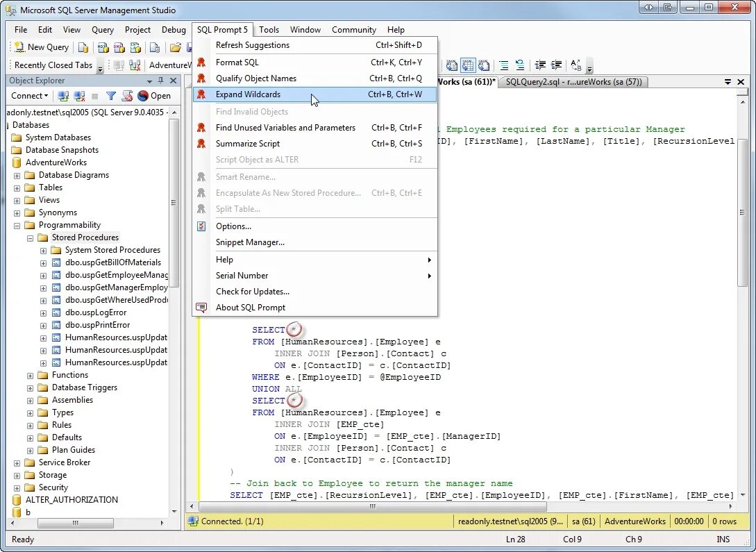Click the Decrease Indent icon
Screen dimensions: 756x552
coord(541,65)
